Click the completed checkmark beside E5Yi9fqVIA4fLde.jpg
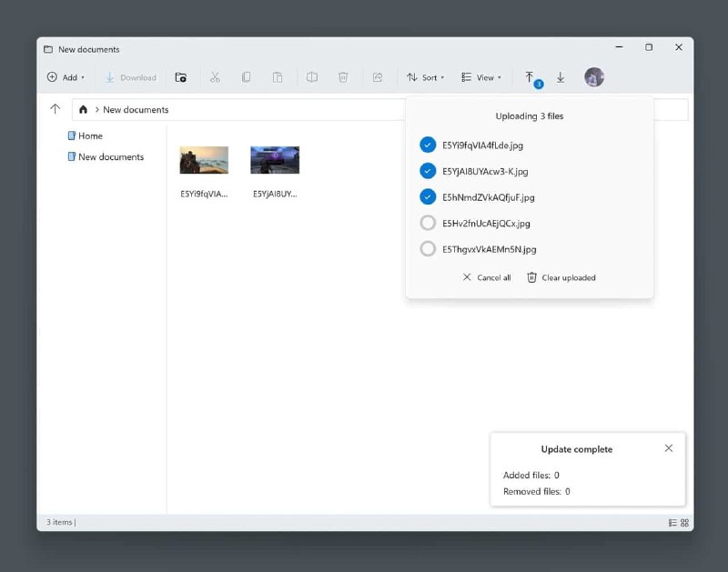The image size is (728, 572). coord(428,144)
